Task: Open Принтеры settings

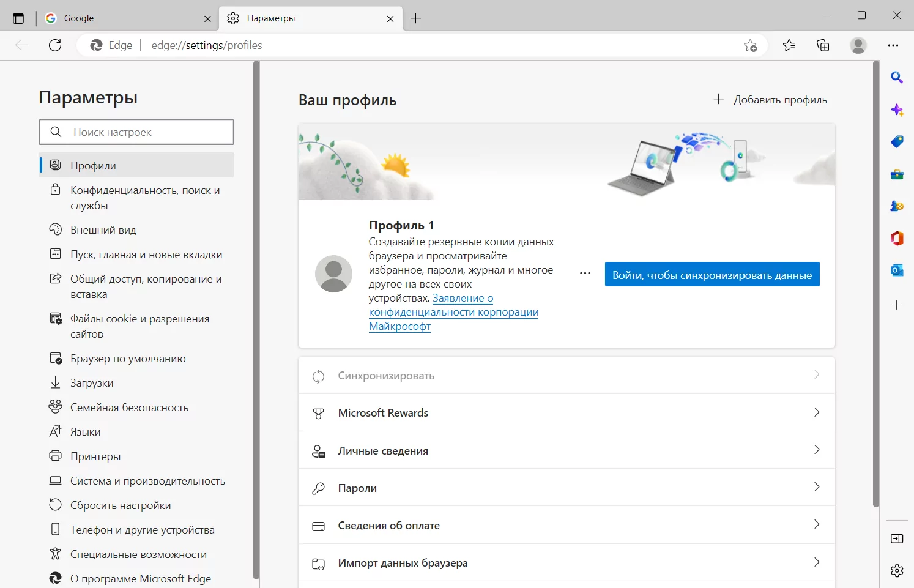Action: (136, 456)
